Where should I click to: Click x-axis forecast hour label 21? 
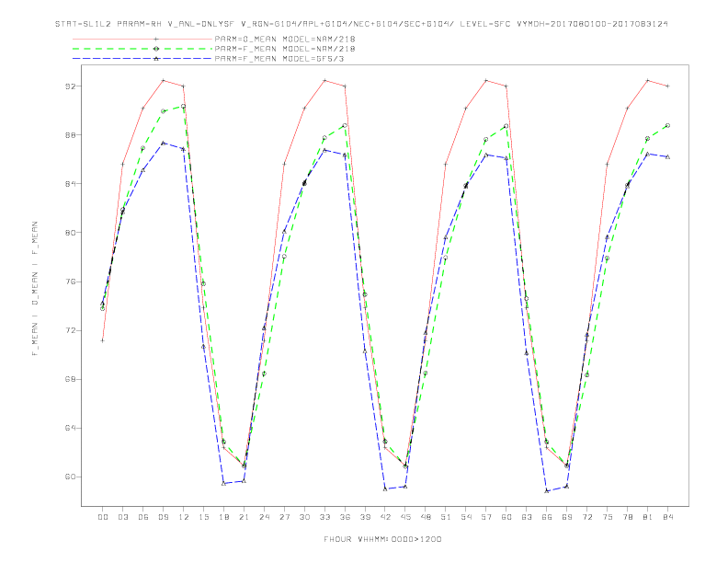point(244,517)
